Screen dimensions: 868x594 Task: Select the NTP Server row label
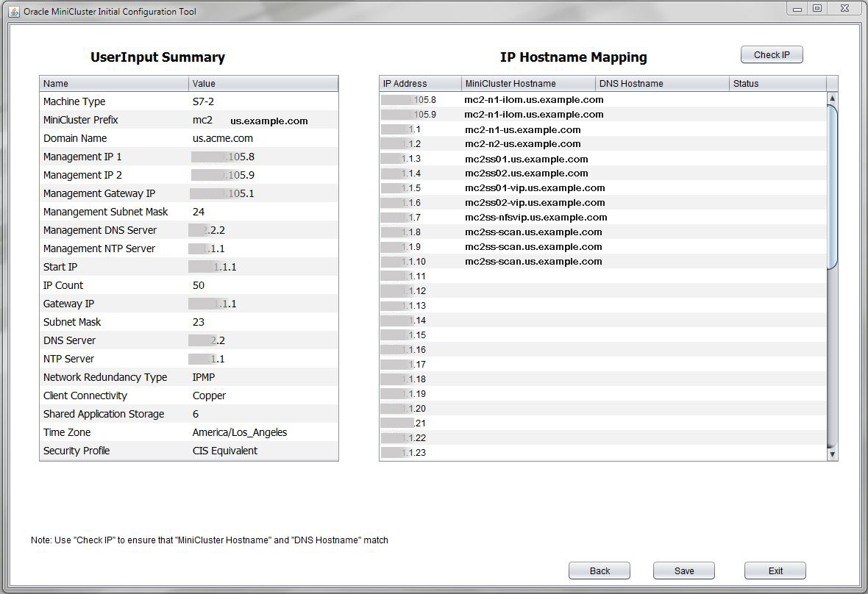(68, 359)
